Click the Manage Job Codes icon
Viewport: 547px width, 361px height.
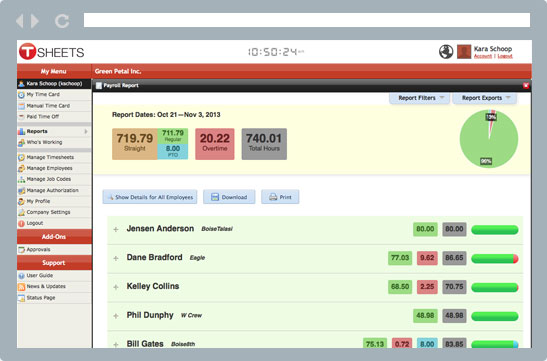pos(21,179)
